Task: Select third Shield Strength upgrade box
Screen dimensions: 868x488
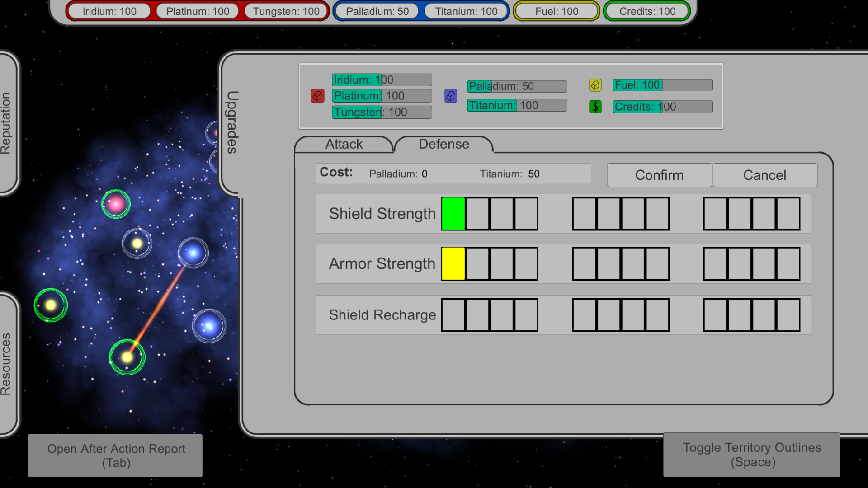Action: (x=502, y=214)
